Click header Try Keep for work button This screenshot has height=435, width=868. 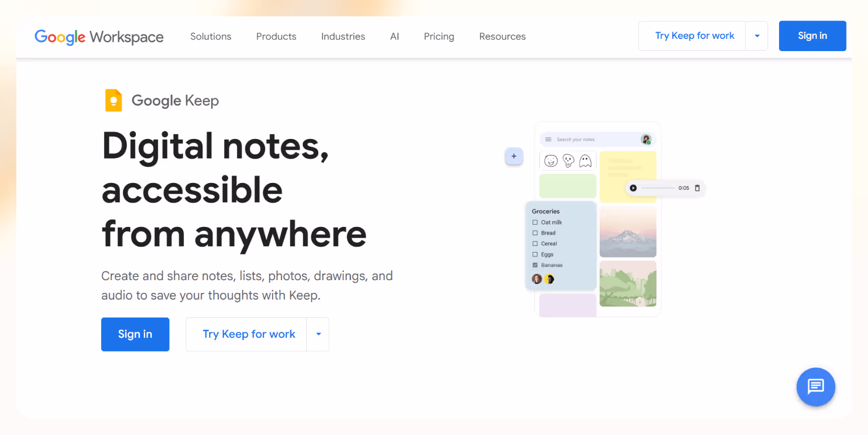tap(692, 36)
